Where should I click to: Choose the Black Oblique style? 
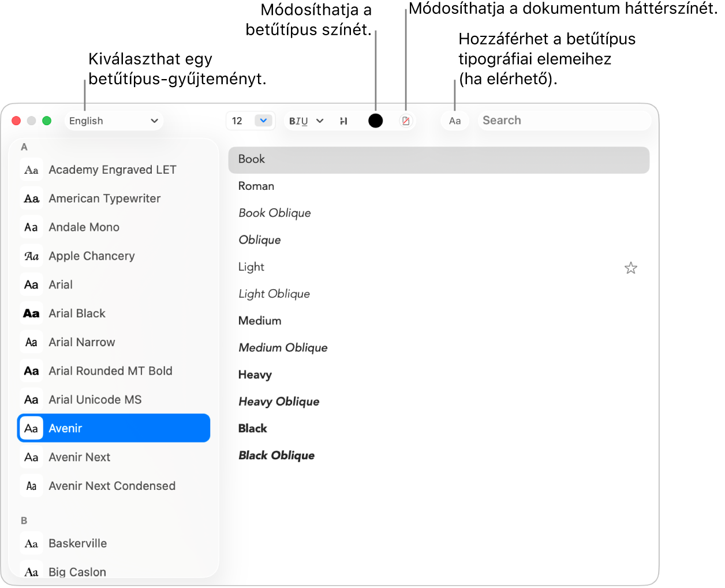point(439,456)
